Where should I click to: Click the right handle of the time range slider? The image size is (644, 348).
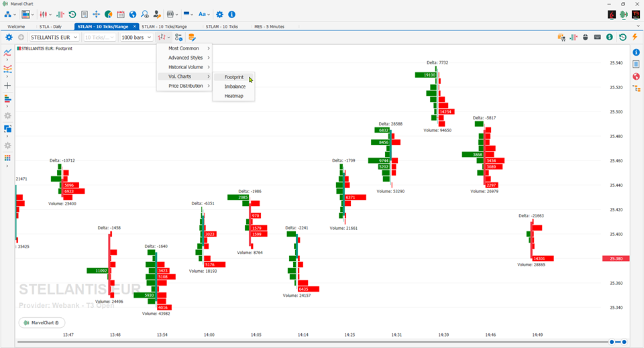[624, 342]
